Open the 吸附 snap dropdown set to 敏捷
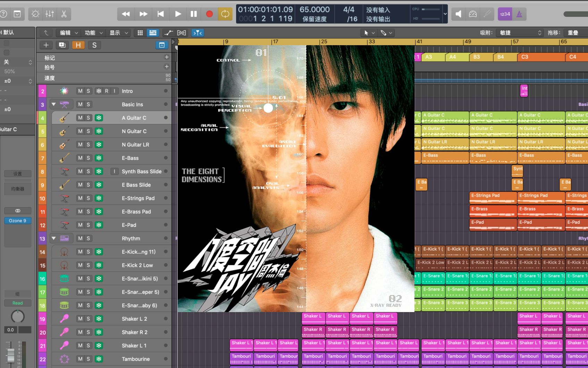 (x=519, y=33)
